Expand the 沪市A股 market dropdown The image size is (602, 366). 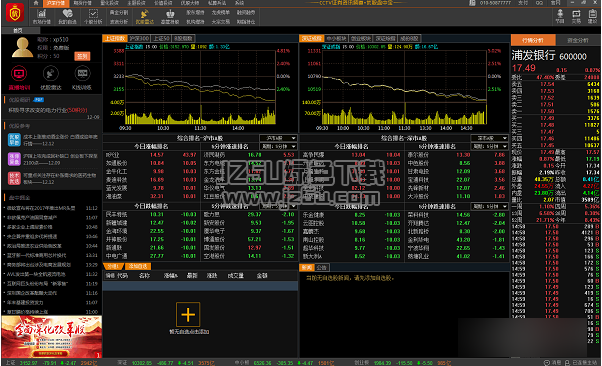(x=278, y=138)
